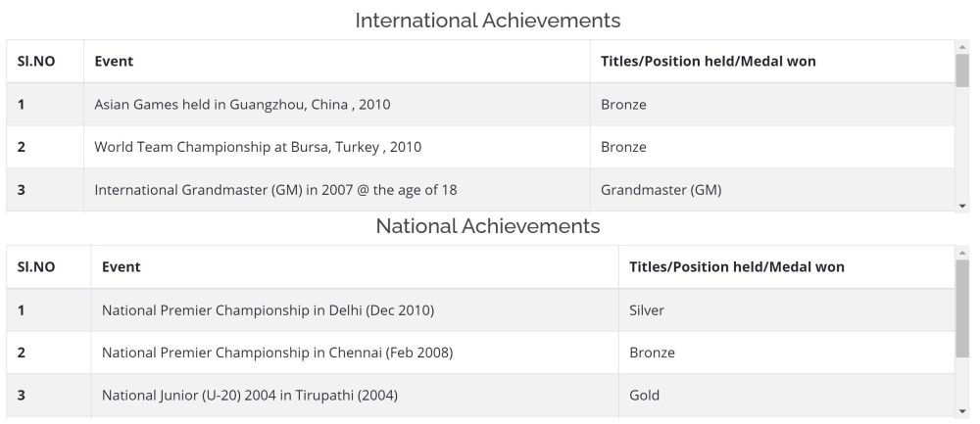Click the National Achievements table scrollbar thumb
This screenshot has width=980, height=424.
(961, 308)
